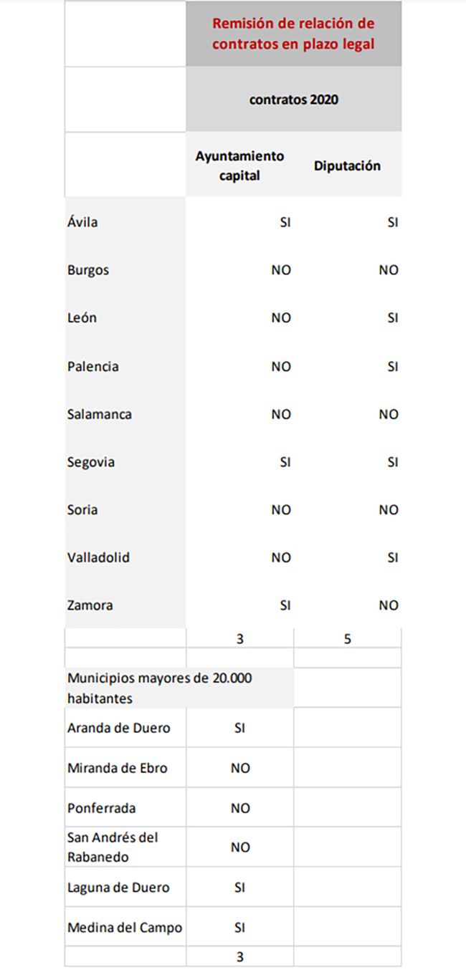Select the 'Zamora' row label
This screenshot has height=980, width=466.
coord(90,605)
